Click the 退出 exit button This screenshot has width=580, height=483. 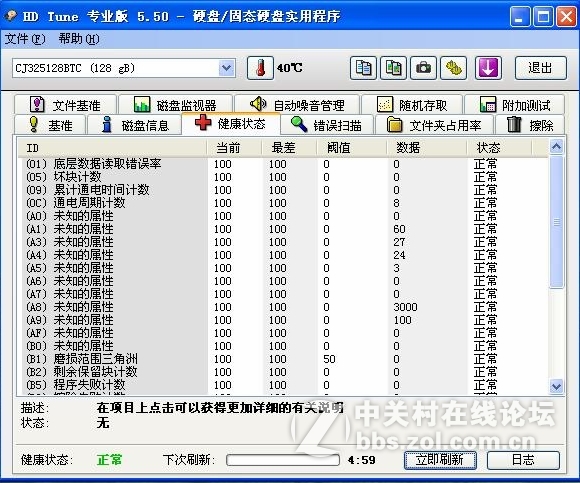[540, 68]
